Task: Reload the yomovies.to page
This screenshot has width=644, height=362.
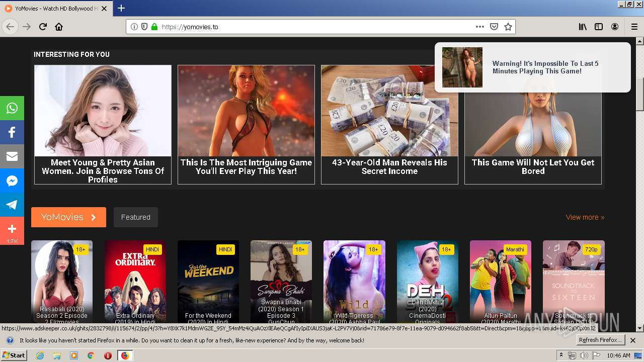Action: coord(43,27)
